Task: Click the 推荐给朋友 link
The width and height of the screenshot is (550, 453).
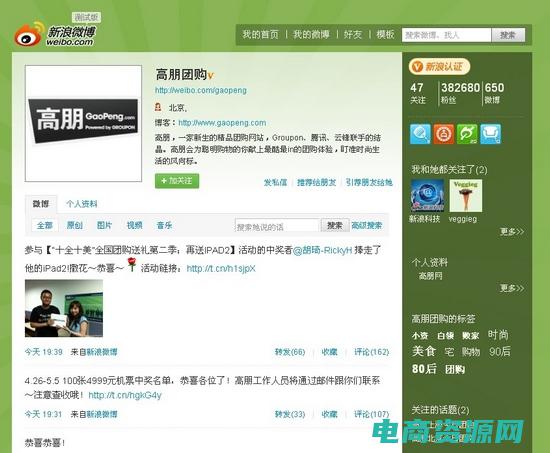Action: [316, 182]
